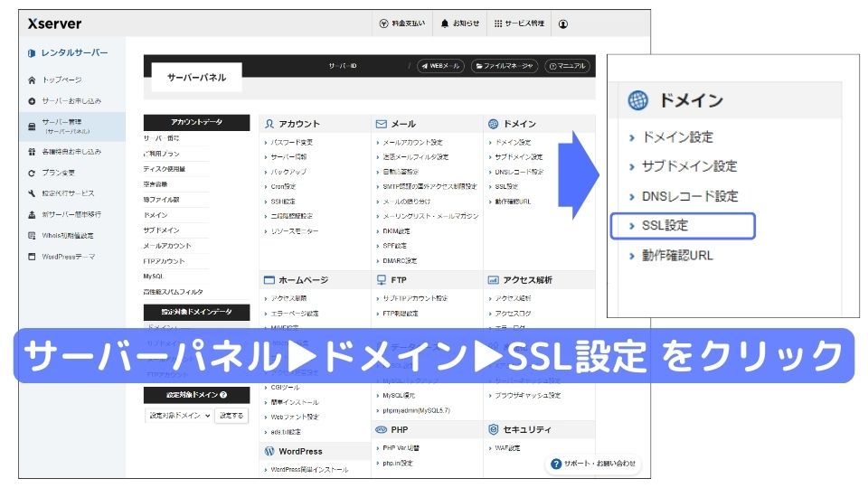The width and height of the screenshot is (868, 488).
Task: Click the person icon of アカウント section
Action: (269, 124)
